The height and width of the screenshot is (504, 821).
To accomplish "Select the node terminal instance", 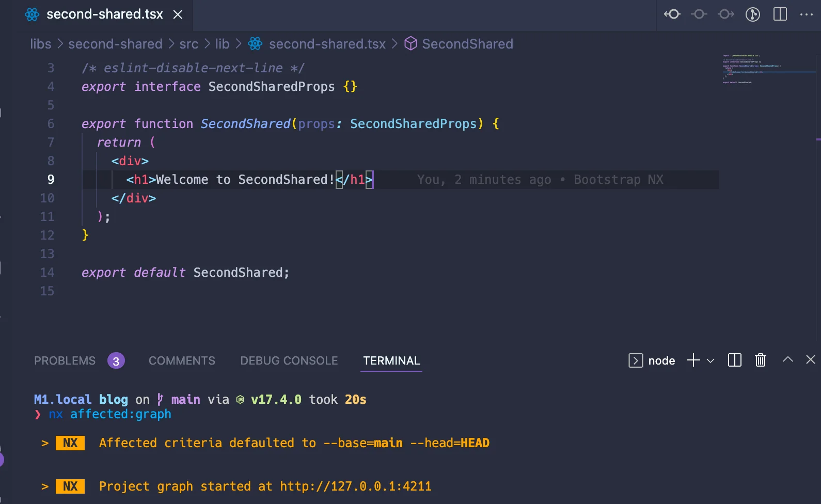I will [652, 360].
